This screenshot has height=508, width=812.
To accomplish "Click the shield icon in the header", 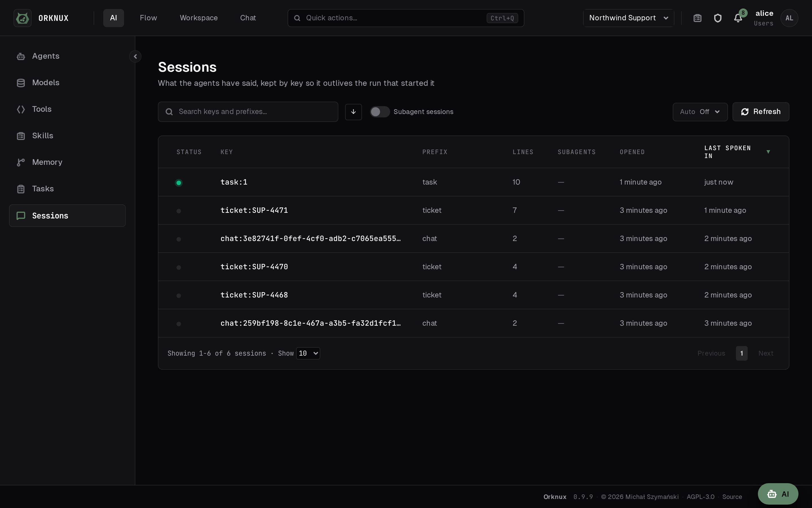I will 718,18.
